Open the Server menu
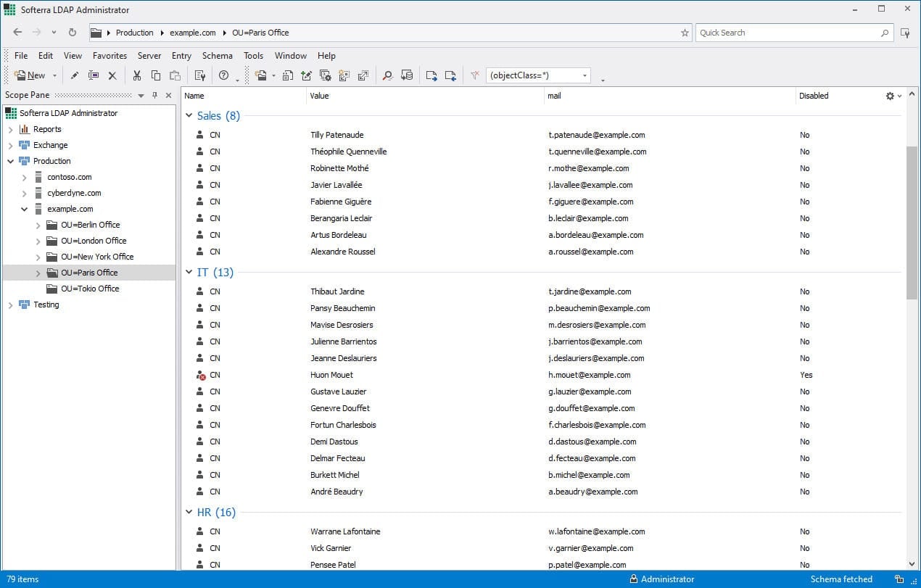This screenshot has width=921, height=588. 149,56
